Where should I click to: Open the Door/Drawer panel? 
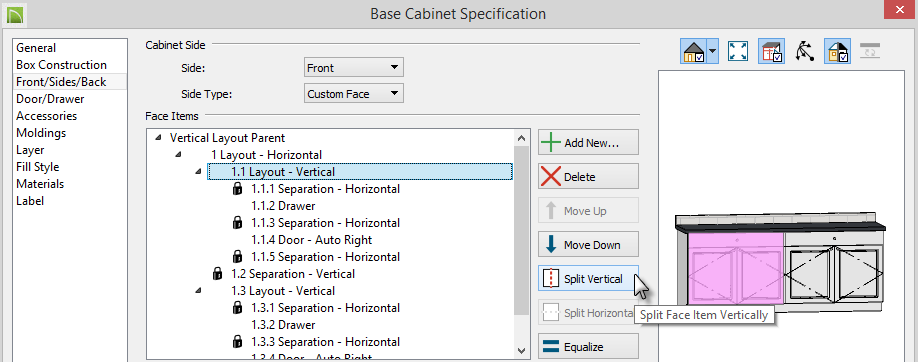tap(50, 99)
